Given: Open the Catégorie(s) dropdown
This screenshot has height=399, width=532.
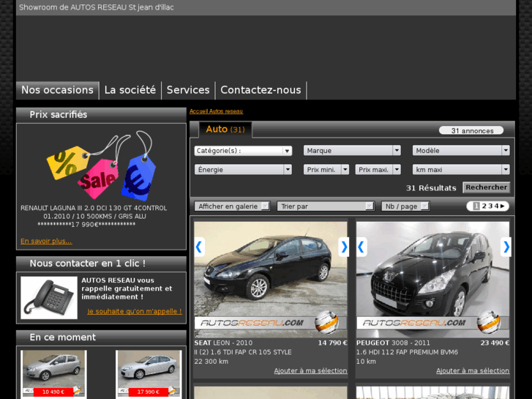Looking at the screenshot, I should pos(243,151).
